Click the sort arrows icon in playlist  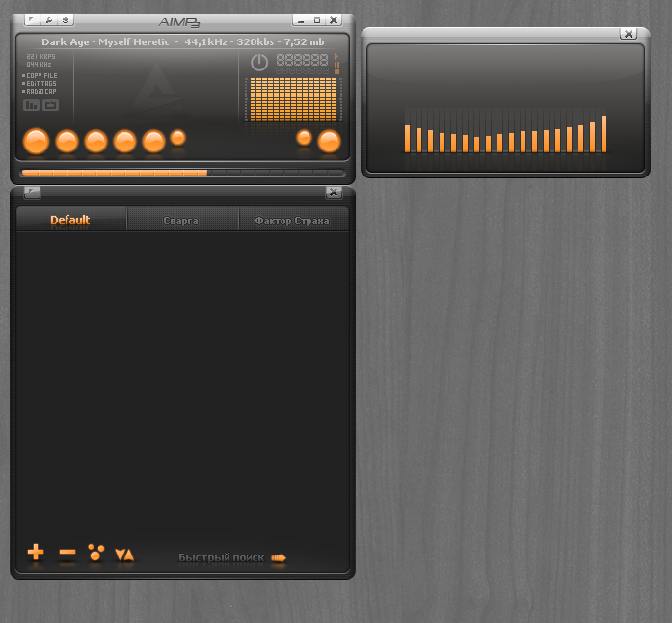[x=124, y=554]
